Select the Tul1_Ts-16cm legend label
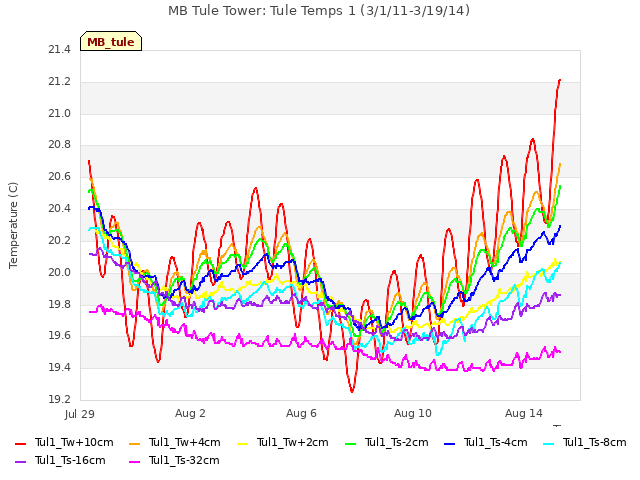 click(x=70, y=460)
